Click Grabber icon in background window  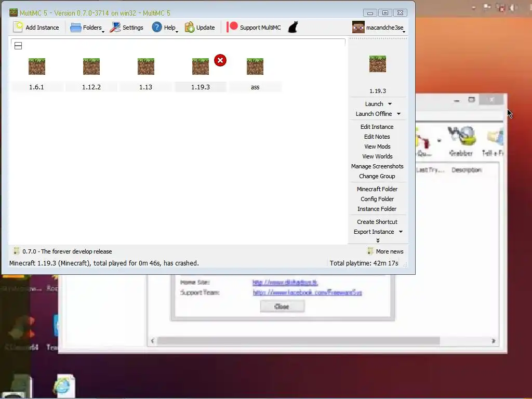(x=461, y=141)
